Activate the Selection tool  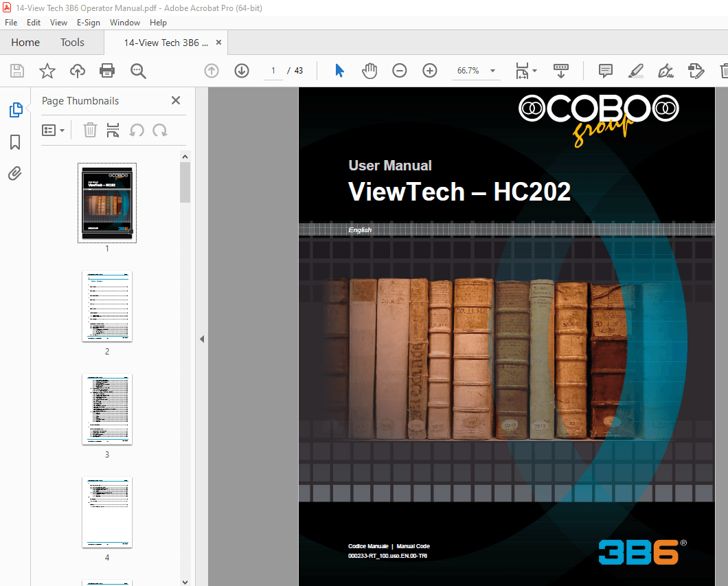pyautogui.click(x=339, y=70)
